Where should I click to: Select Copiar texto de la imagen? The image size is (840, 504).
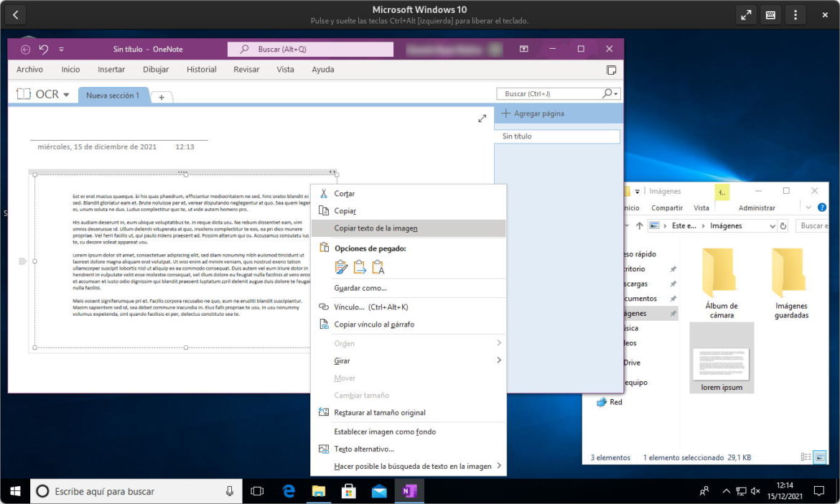[x=376, y=228]
